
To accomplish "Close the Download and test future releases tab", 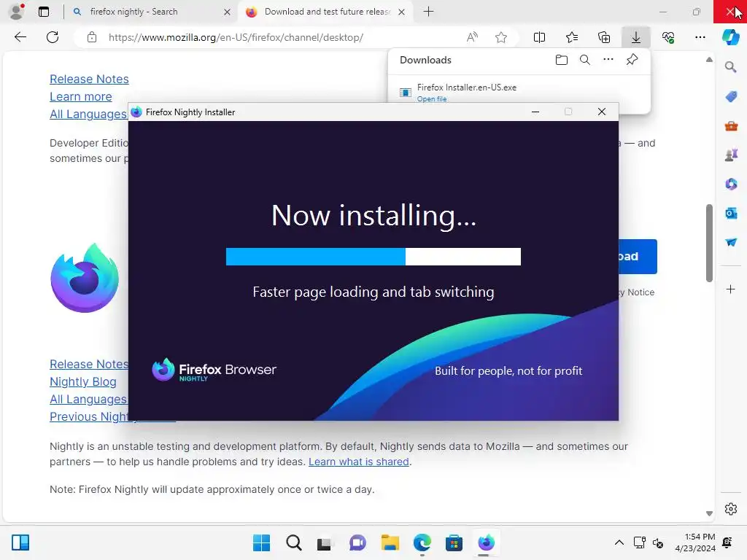I will pos(402,12).
